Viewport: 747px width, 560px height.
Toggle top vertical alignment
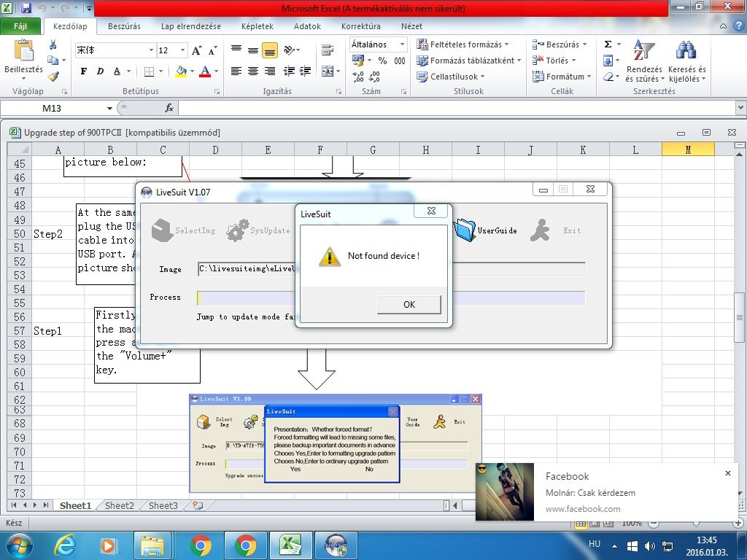[236, 50]
